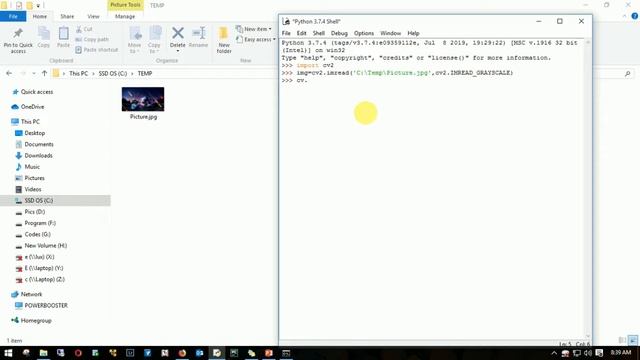640x360 pixels.
Task: Click Cut in the Clipboard group
Action: [84, 29]
